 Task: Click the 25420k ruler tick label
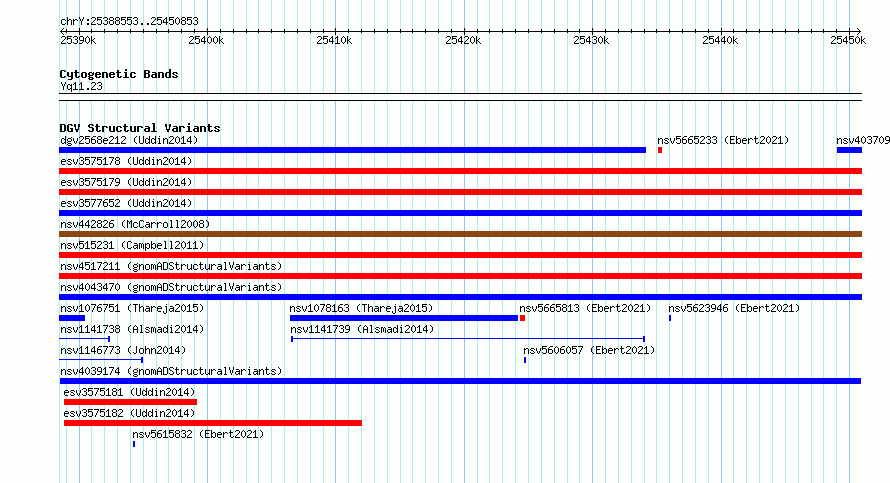point(463,40)
